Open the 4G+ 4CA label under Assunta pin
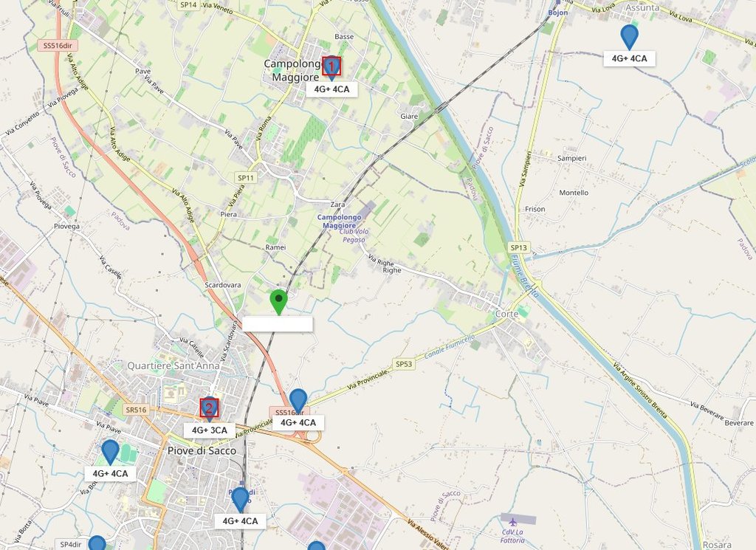756x550 pixels. point(629,58)
